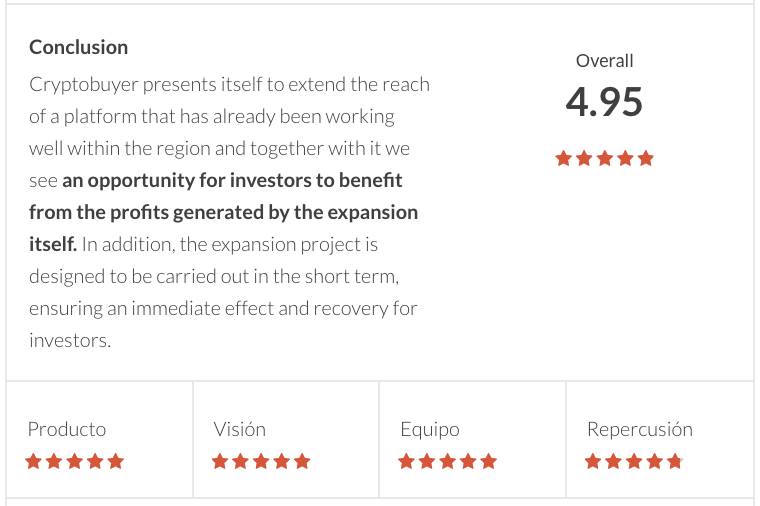Screen dimensions: 760x506
Task: Click the word Cryptobuyer in the conclusion
Action: pyautogui.click(x=84, y=85)
